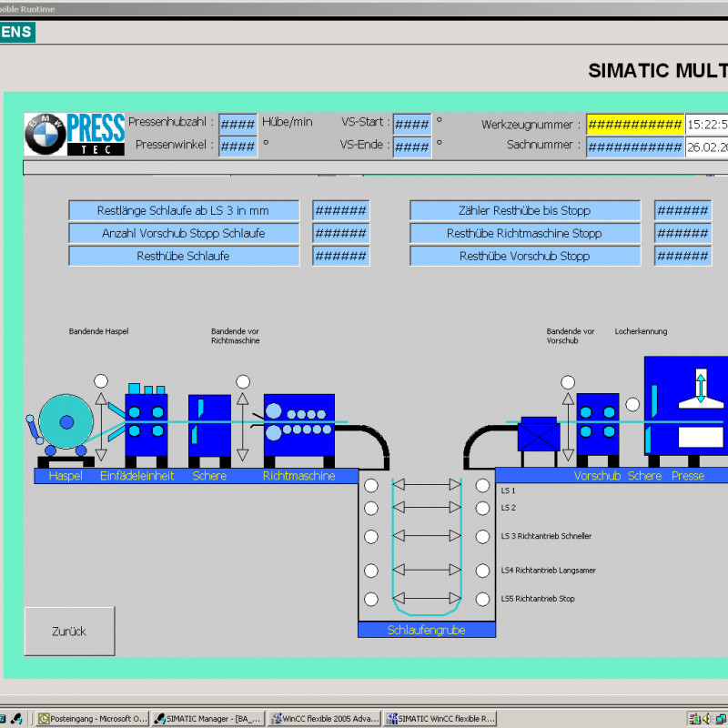Click the "LS5 Richtantrieb Stop" text

(x=538, y=599)
